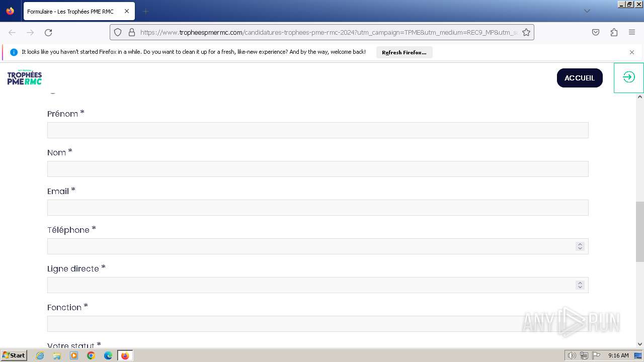Focus the Ligne directe number field
This screenshot has height=362, width=644.
tap(317, 285)
